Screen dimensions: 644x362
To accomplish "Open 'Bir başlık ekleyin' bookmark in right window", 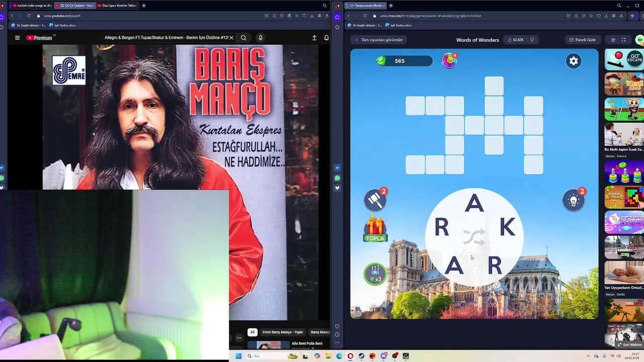I will pos(365,25).
